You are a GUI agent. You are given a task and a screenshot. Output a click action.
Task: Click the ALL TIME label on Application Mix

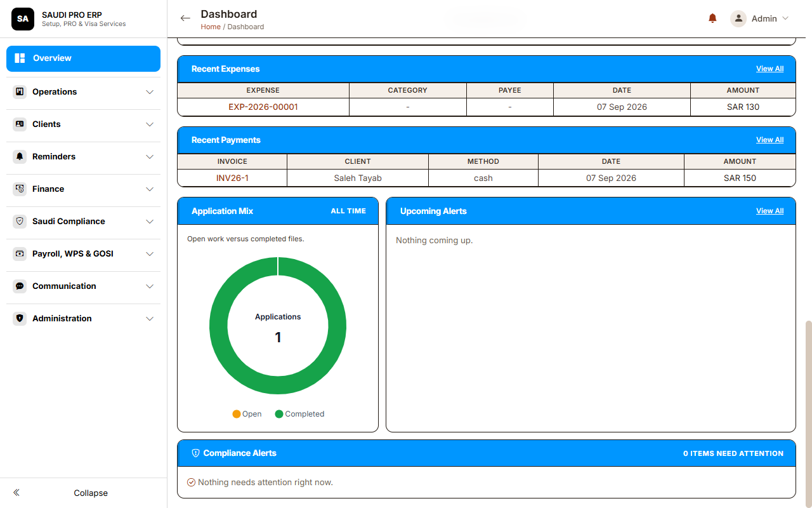tap(348, 211)
